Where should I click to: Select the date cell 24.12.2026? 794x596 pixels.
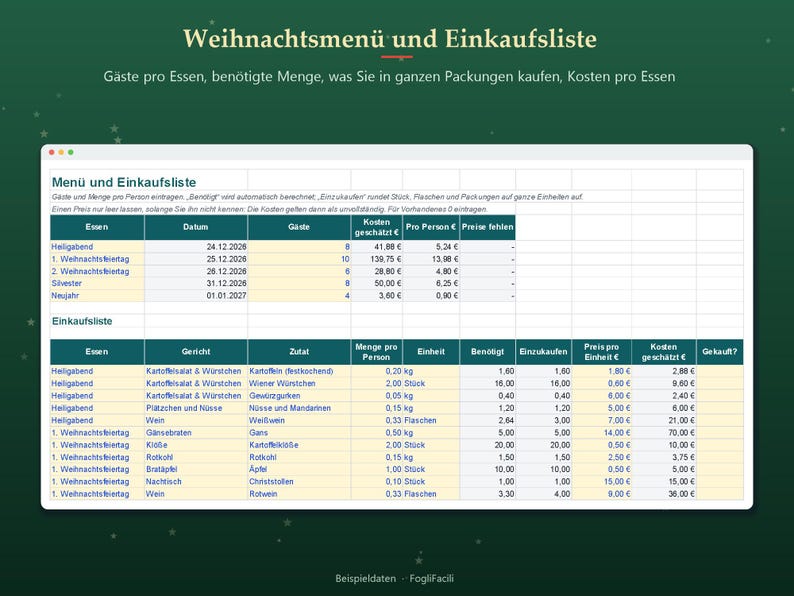tap(196, 247)
